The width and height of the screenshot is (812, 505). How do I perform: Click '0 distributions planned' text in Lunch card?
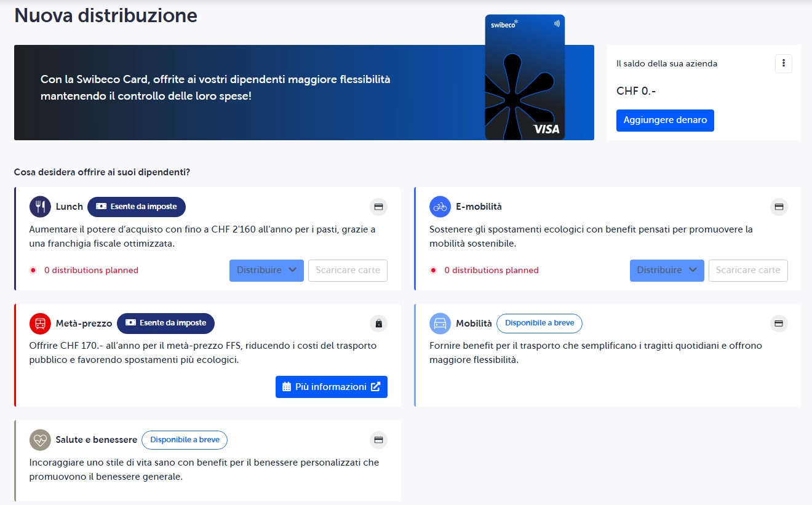[91, 270]
